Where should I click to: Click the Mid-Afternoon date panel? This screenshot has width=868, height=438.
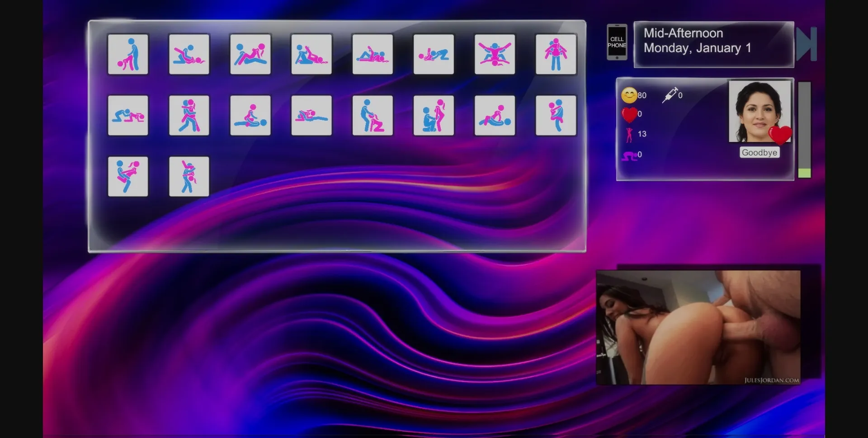[713, 44]
